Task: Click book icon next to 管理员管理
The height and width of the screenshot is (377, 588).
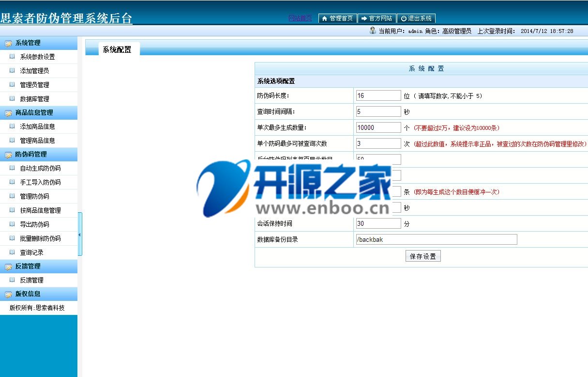Action: pyautogui.click(x=12, y=84)
